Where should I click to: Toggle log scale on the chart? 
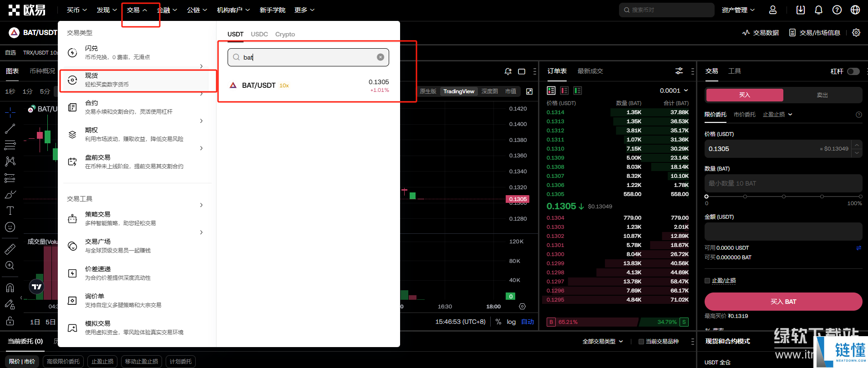pyautogui.click(x=511, y=322)
